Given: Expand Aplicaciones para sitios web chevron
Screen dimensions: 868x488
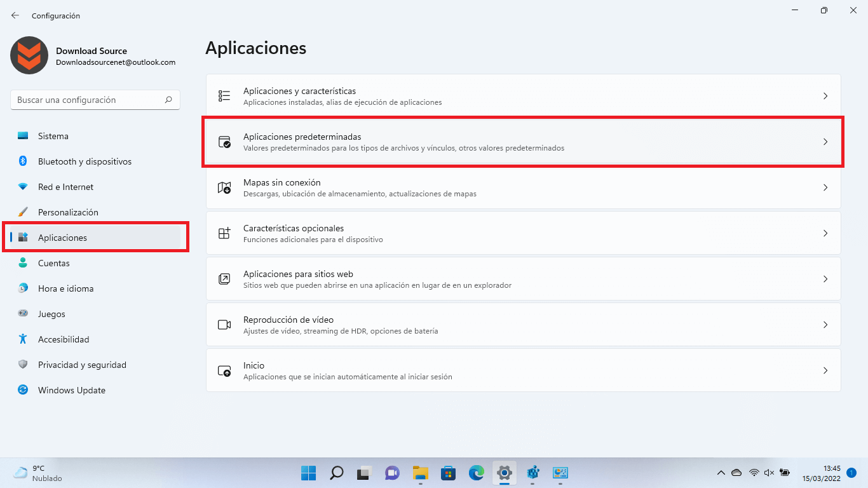Looking at the screenshot, I should coord(825,279).
